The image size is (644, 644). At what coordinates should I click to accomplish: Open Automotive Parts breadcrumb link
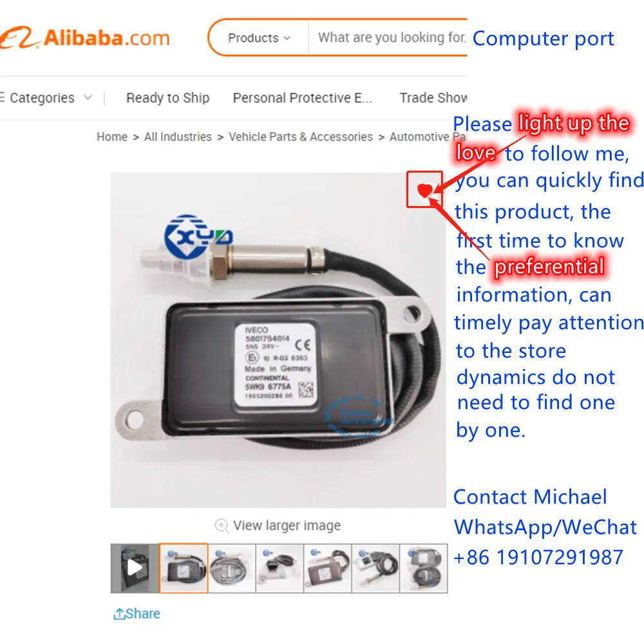point(428,137)
